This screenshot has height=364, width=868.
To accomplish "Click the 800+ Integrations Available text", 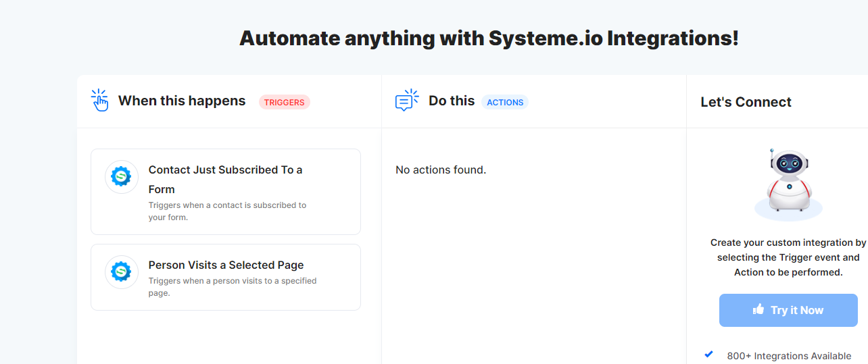I will 789,356.
